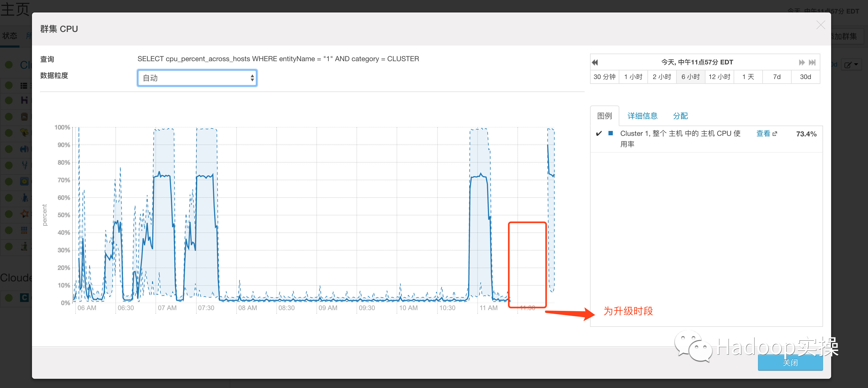Click the Cluster 1 legend label text
This screenshot has width=868, height=388.
(680, 139)
